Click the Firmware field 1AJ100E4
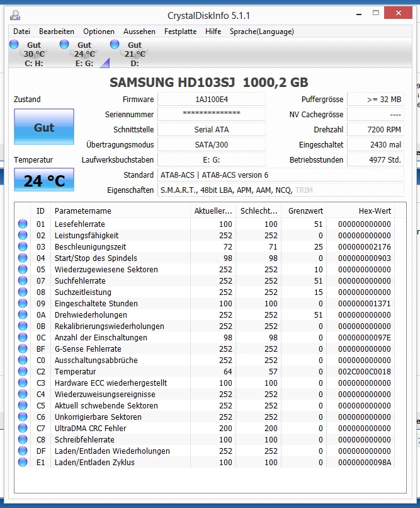The height and width of the screenshot is (508, 420). pyautogui.click(x=212, y=99)
